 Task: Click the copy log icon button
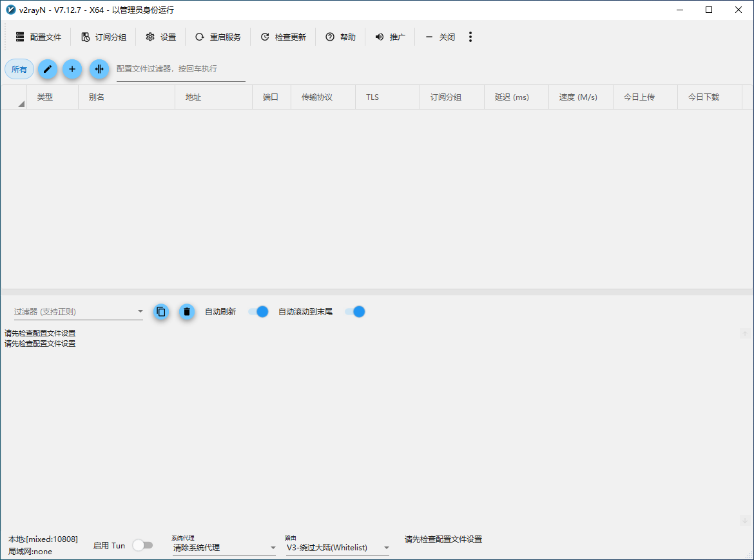(x=161, y=312)
